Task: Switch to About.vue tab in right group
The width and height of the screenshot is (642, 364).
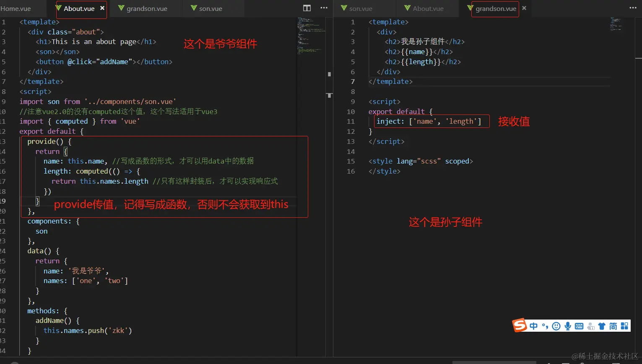Action: (428, 8)
